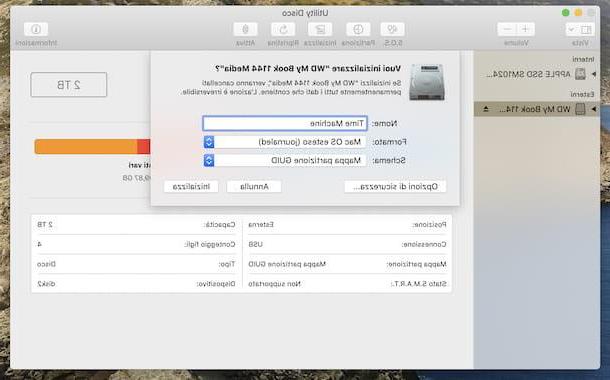
Task: Expand the APPLE SSD SM1024 disclosure triangle
Action: [594, 74]
